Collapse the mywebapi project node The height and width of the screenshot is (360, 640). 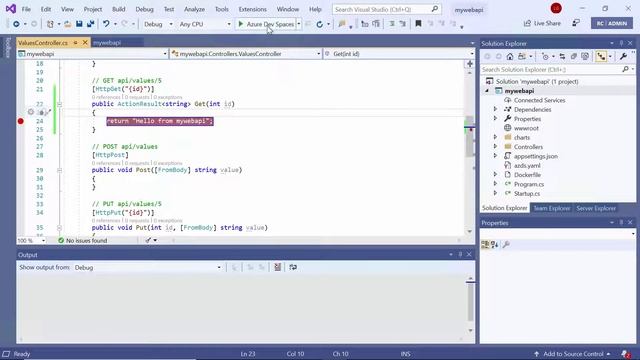coord(487,91)
